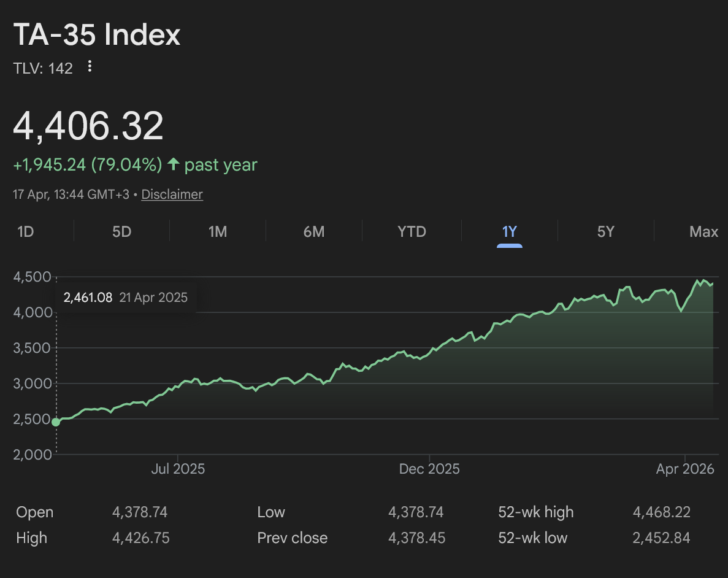Click the Dec 2025 x-axis label
This screenshot has height=578, width=728.
tap(429, 469)
